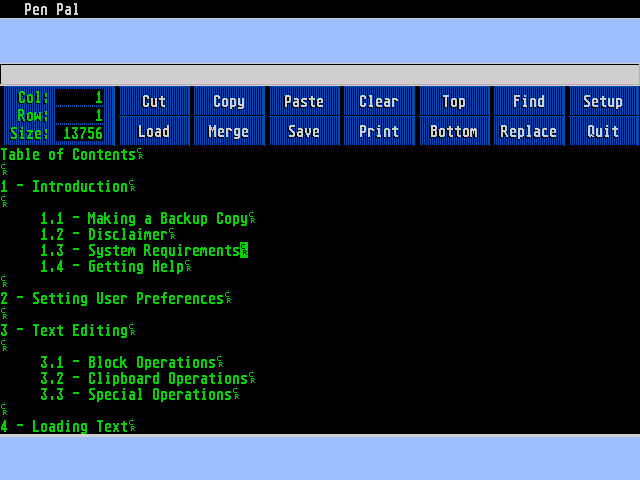Click the gray input bar above toolbar

coord(320,75)
